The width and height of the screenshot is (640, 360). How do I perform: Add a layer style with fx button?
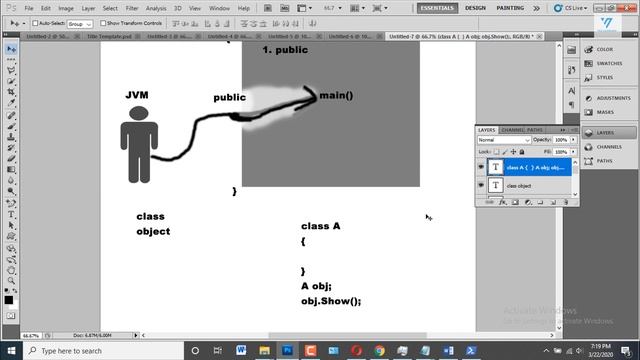click(x=502, y=202)
